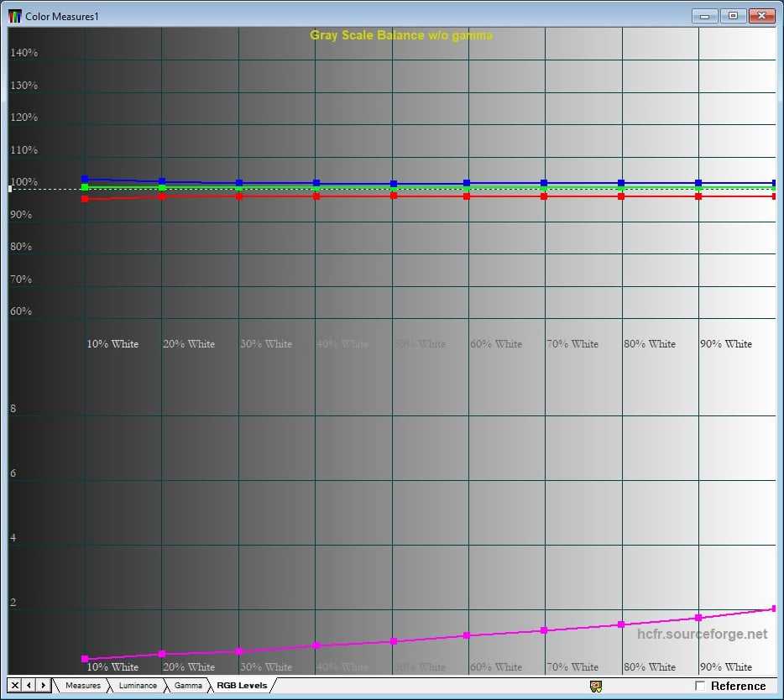Show the Gamma tab
This screenshot has width=784, height=700.
pyautogui.click(x=188, y=686)
